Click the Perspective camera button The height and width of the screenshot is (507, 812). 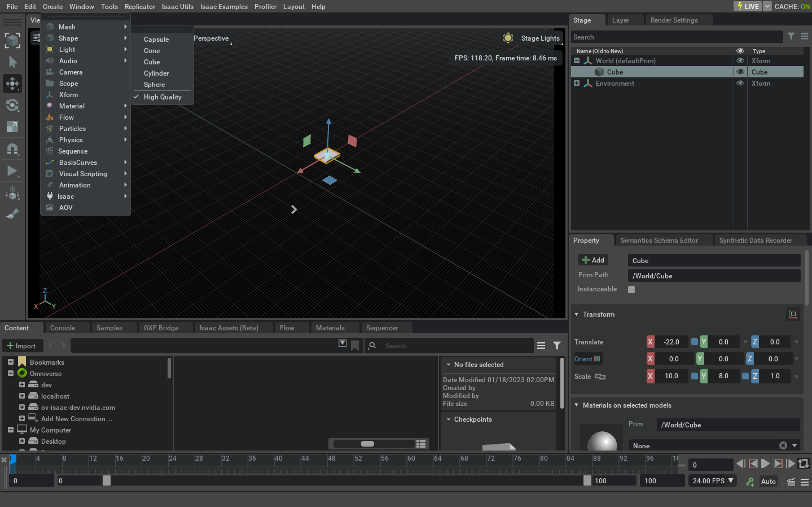tap(211, 38)
